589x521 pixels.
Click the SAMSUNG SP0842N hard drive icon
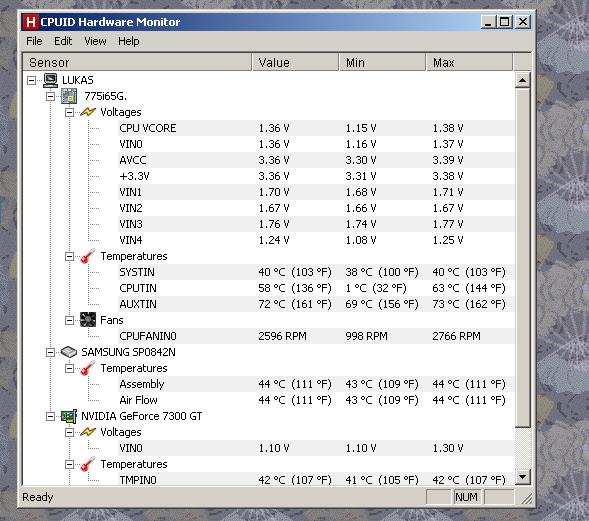tap(69, 352)
